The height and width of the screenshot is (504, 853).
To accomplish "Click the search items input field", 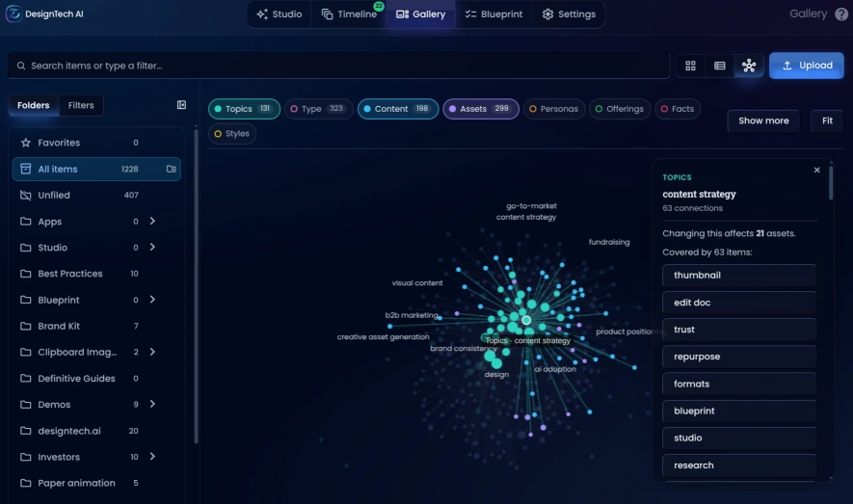I will point(338,66).
